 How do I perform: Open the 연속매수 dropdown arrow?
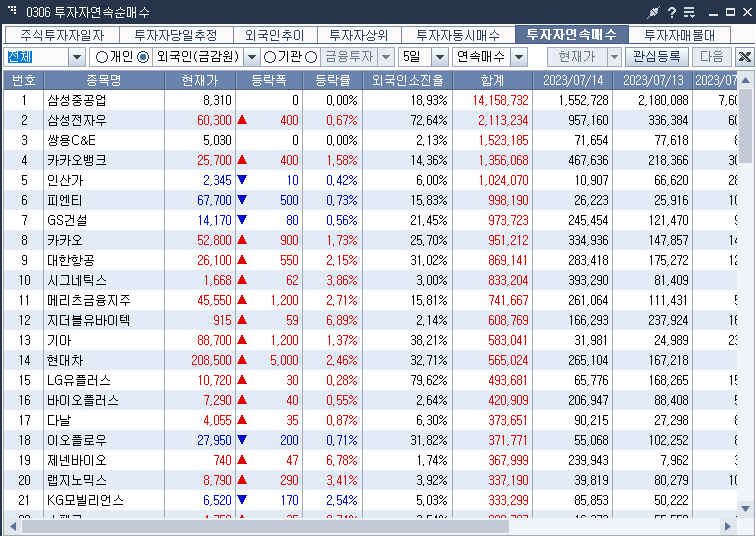519,57
